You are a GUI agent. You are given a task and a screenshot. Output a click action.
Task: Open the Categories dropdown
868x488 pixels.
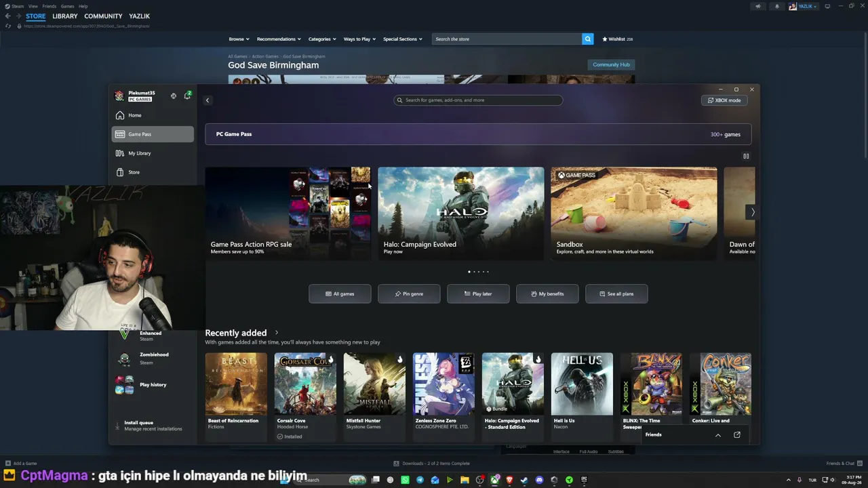322,39
